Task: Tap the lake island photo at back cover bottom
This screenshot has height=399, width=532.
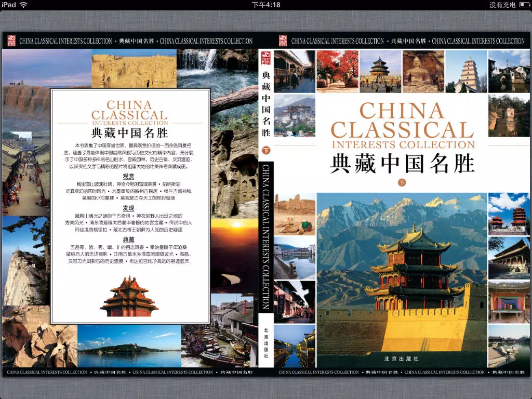Action: (129, 346)
